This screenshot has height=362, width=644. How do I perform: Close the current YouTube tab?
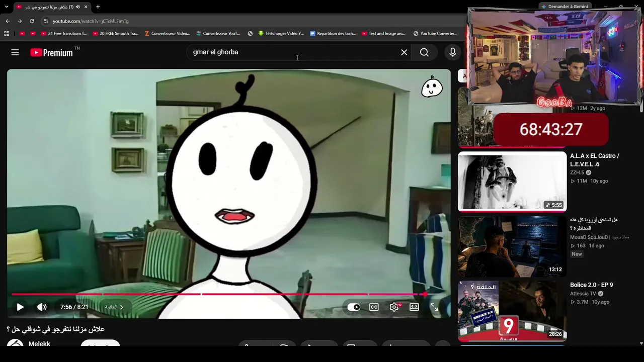click(86, 7)
